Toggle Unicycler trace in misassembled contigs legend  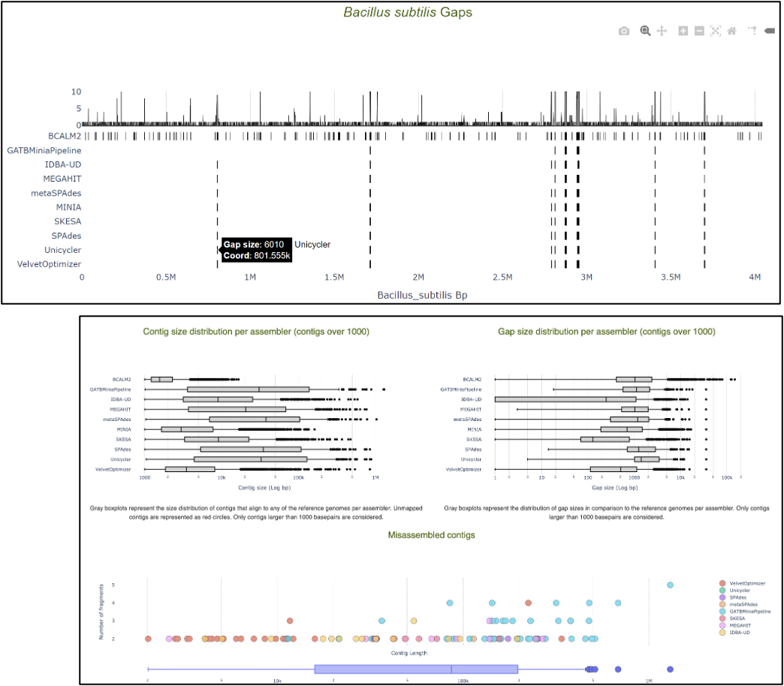735,590
